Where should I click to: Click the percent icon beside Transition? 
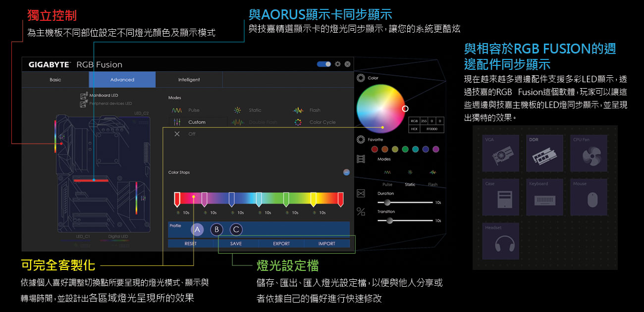(361, 212)
